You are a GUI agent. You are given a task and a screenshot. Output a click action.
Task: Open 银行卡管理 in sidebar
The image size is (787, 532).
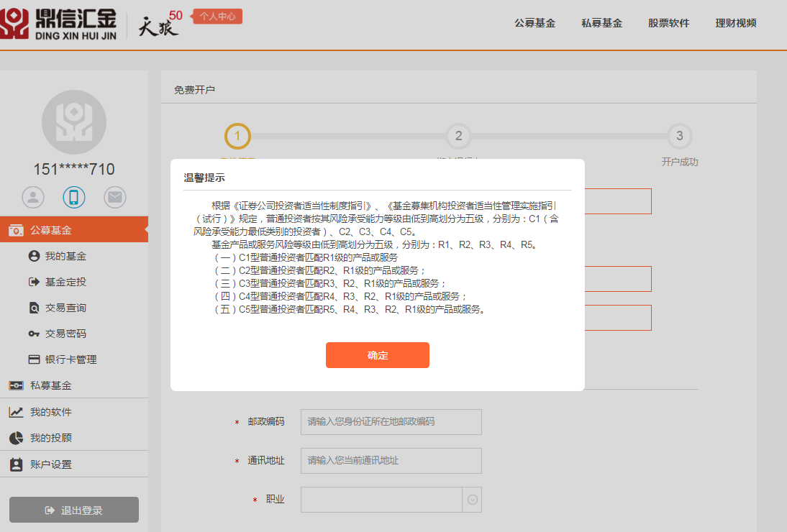[70, 359]
